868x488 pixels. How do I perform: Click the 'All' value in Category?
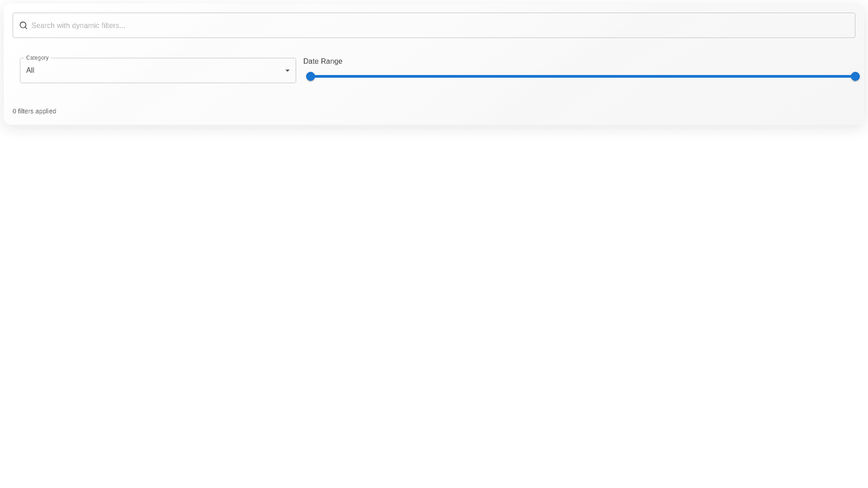pos(30,70)
